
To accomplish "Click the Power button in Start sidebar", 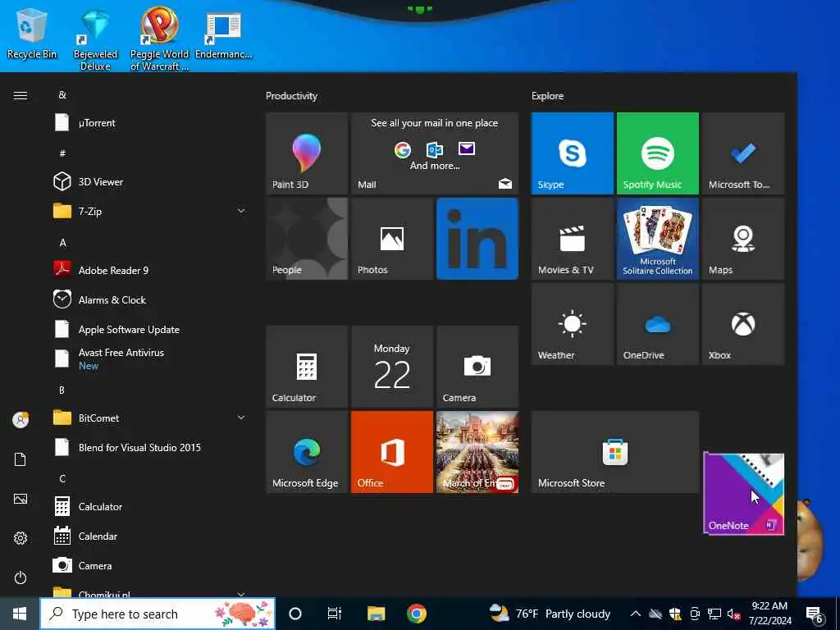I will 21,577.
